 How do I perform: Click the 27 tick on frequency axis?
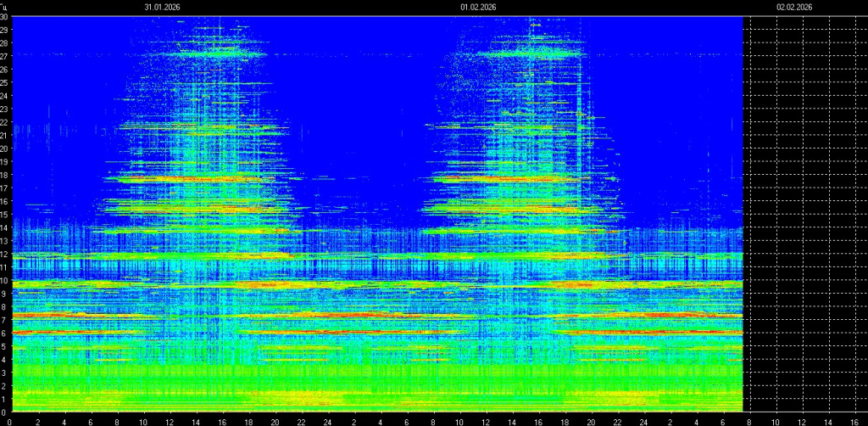pos(4,56)
